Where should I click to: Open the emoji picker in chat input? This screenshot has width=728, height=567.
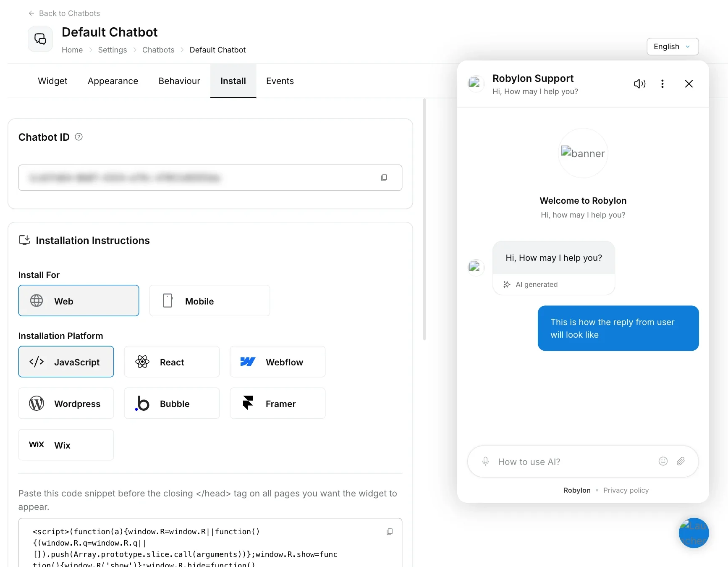[663, 461]
